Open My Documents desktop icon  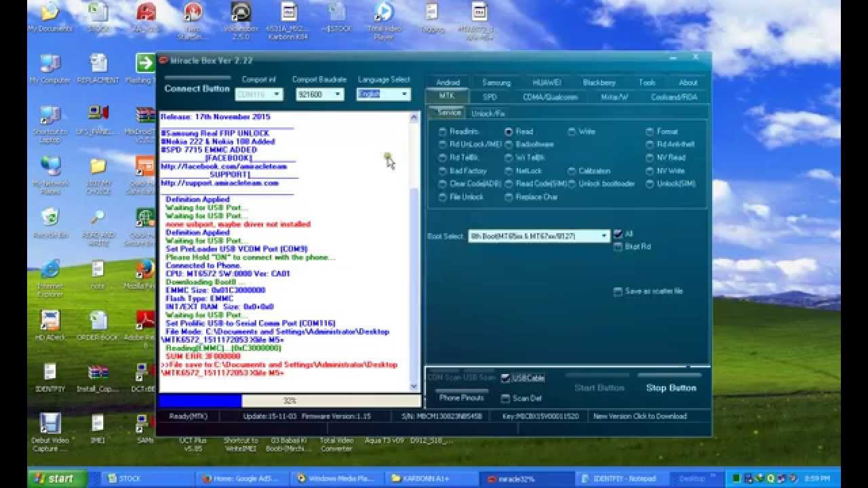[x=50, y=17]
